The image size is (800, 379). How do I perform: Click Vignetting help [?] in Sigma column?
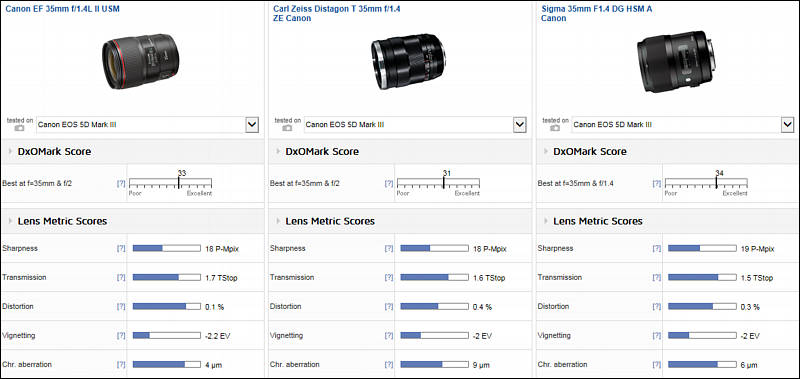(657, 336)
